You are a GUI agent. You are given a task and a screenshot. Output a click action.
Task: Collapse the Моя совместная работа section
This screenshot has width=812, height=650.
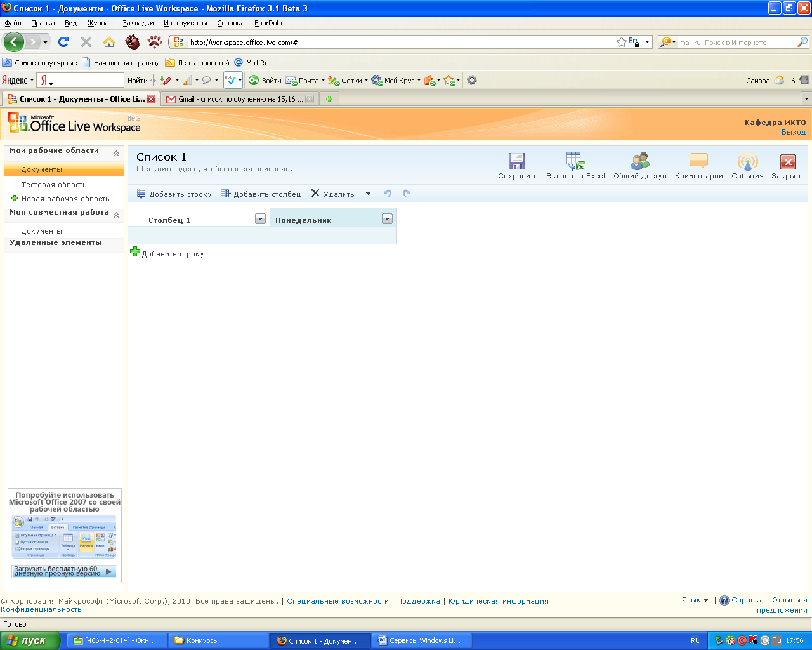pos(116,215)
